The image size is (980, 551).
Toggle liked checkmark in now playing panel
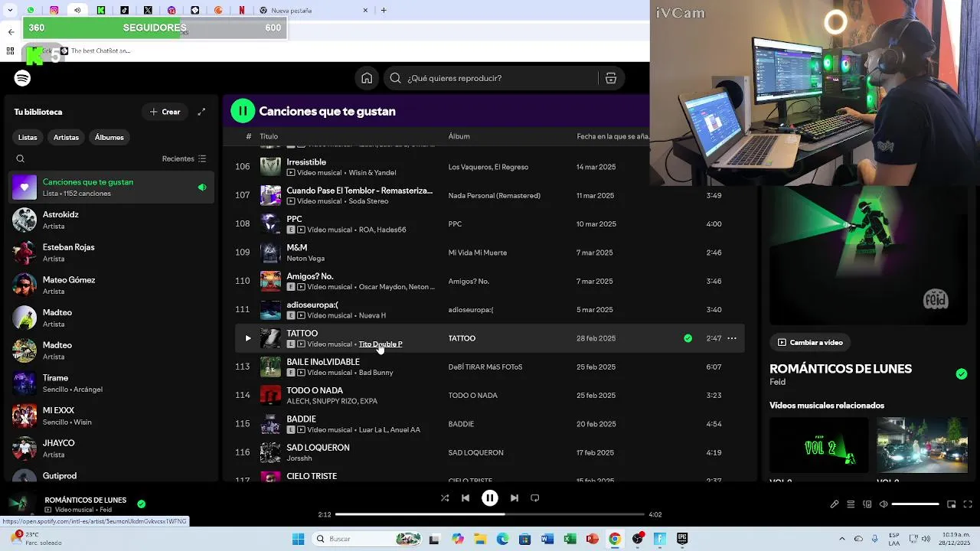tap(962, 373)
